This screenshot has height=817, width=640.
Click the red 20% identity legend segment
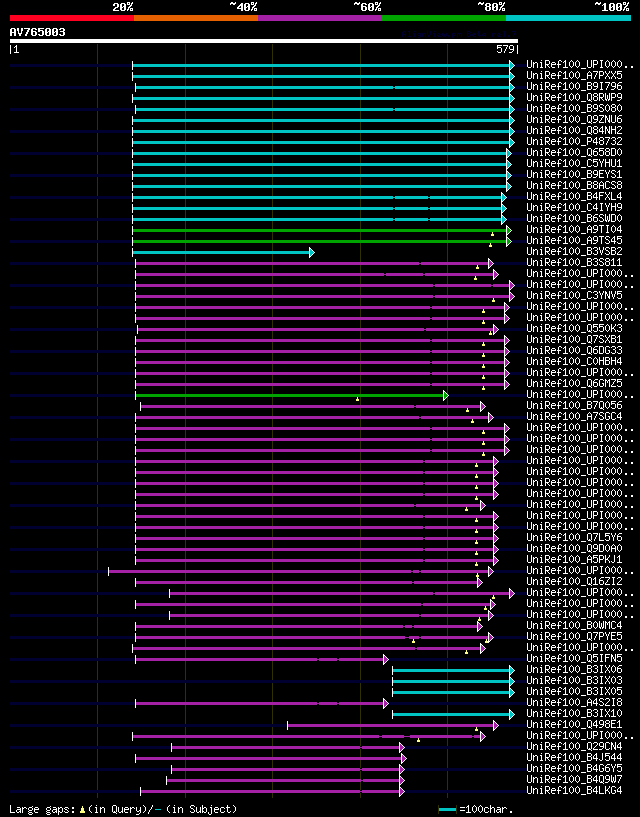click(72, 18)
